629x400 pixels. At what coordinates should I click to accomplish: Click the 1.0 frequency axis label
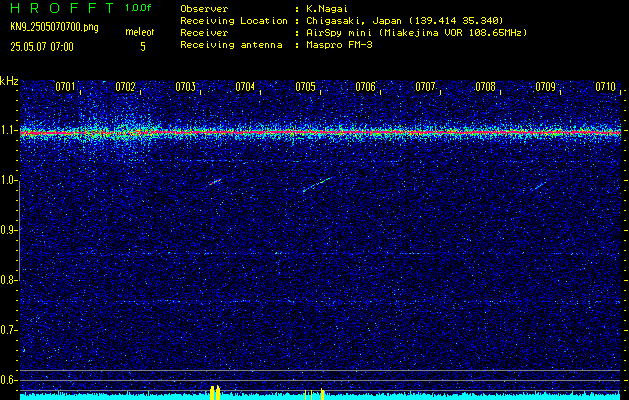[8, 181]
